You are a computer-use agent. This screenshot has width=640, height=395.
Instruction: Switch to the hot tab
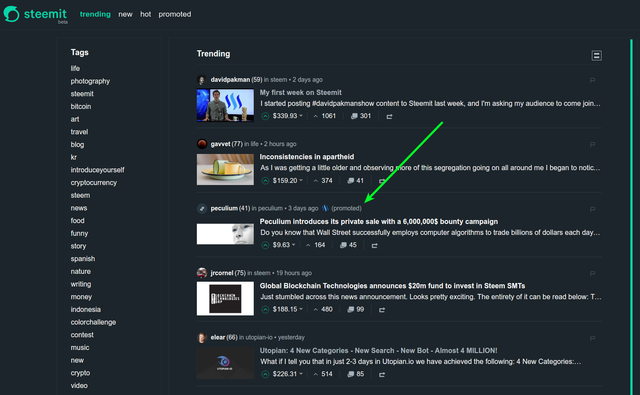(145, 14)
